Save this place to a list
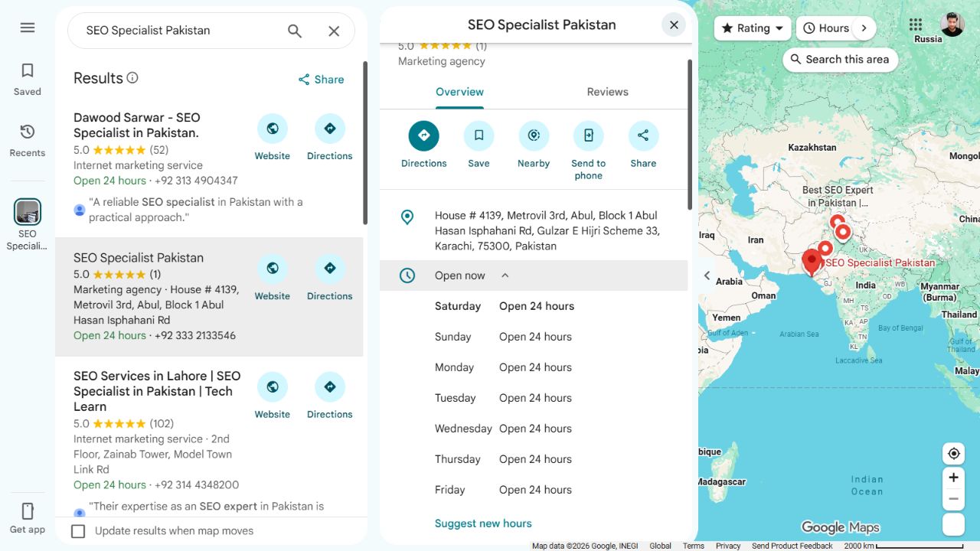The image size is (980, 551). [479, 145]
